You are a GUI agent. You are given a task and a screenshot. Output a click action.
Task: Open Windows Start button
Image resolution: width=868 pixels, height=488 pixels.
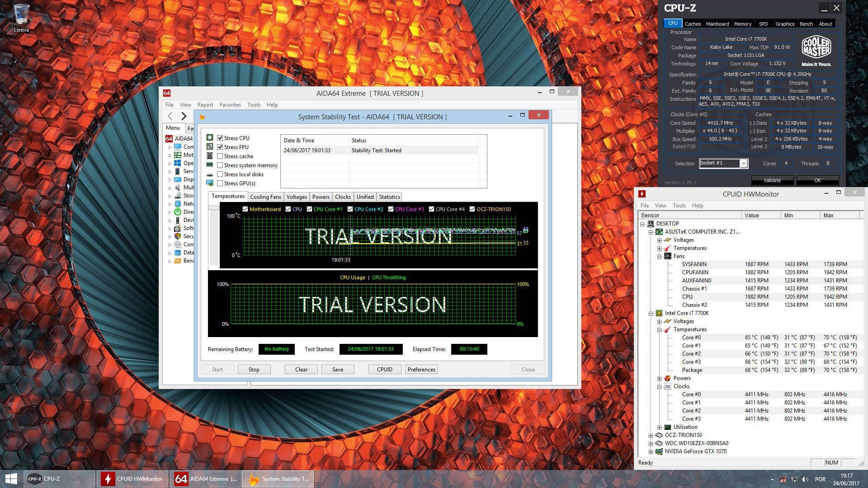coord(11,479)
